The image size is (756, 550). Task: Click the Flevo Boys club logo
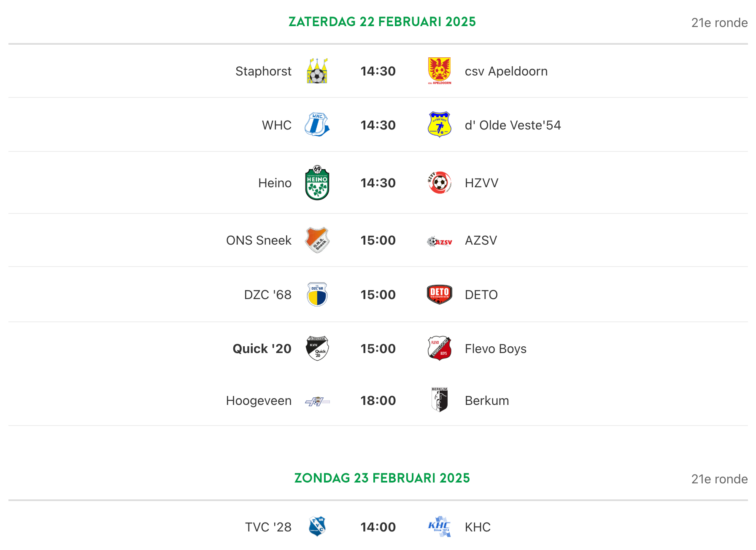pos(440,348)
